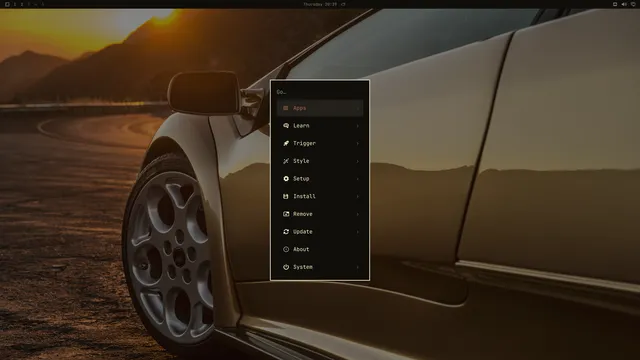640x360 pixels.
Task: Expand the Apps submenu chevron
Action: pyautogui.click(x=358, y=108)
